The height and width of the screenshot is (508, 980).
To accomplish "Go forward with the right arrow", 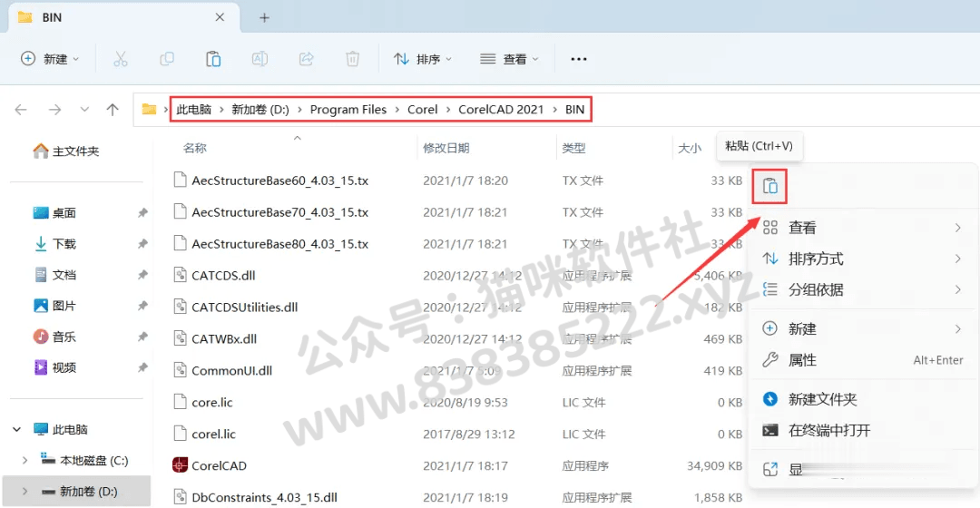I will point(55,110).
